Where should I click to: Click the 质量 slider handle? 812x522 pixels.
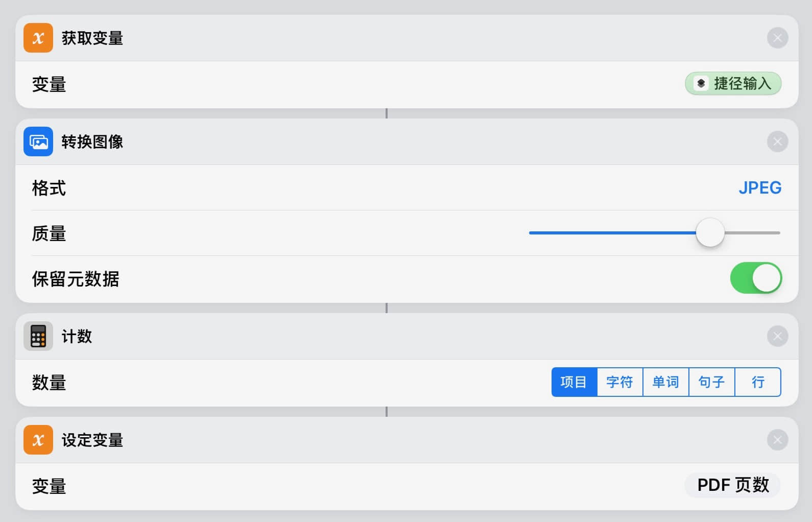click(x=710, y=233)
